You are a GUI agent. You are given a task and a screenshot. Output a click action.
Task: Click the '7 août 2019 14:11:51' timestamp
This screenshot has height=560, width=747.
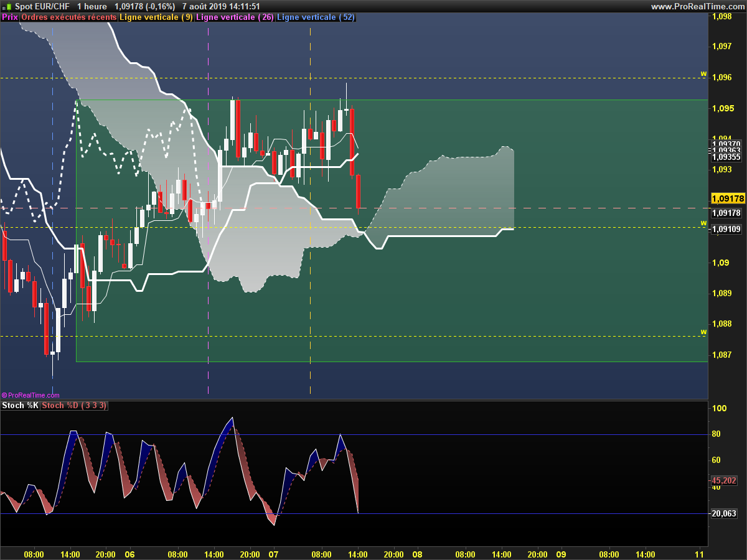[221, 6]
